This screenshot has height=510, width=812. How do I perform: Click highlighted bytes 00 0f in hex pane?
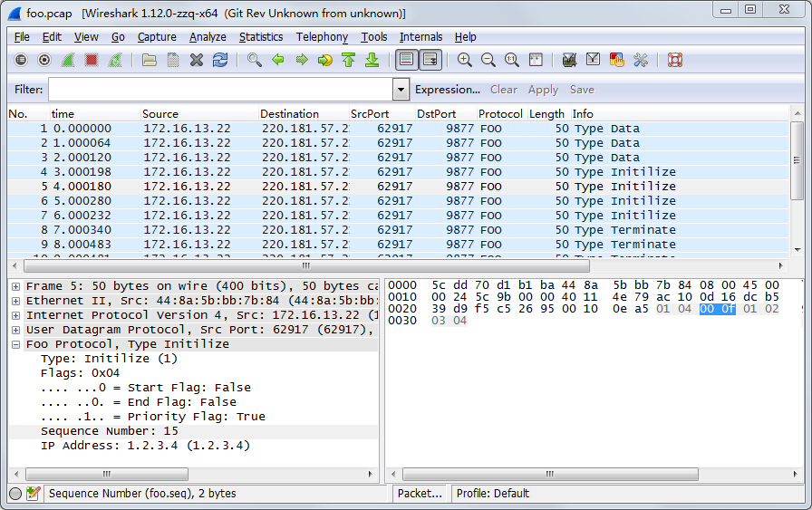pyautogui.click(x=717, y=309)
